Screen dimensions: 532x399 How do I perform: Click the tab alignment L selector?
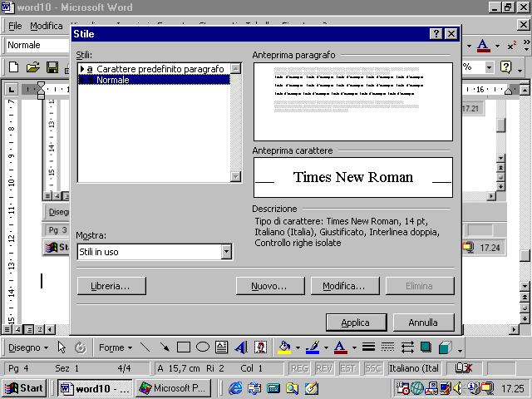tap(11, 90)
